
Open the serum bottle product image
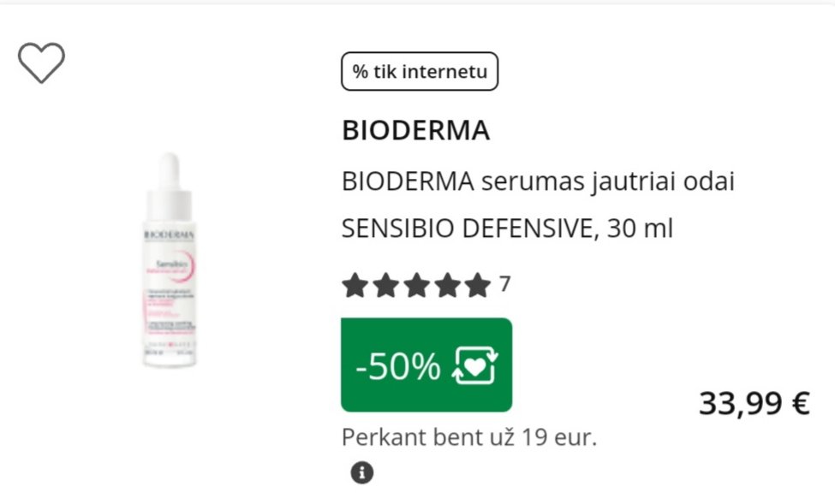(x=170, y=260)
